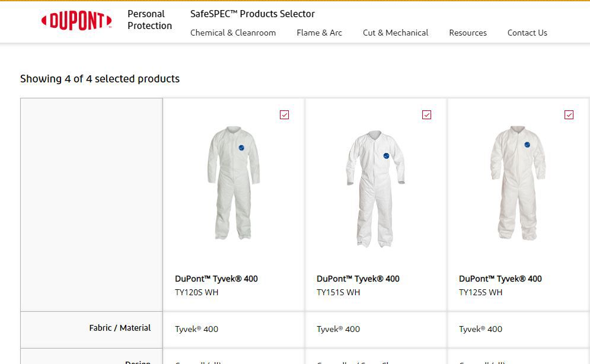Open the DuPont Tyvek 400 TY151S title

358,279
